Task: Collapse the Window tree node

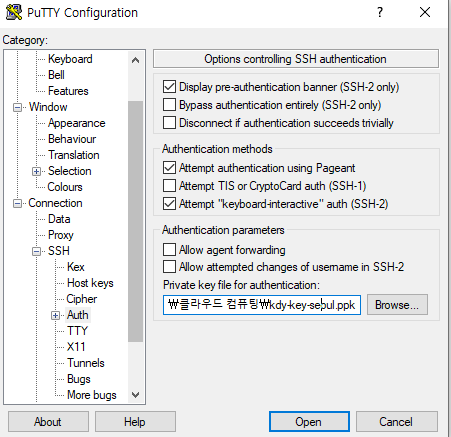Action: tap(17, 107)
